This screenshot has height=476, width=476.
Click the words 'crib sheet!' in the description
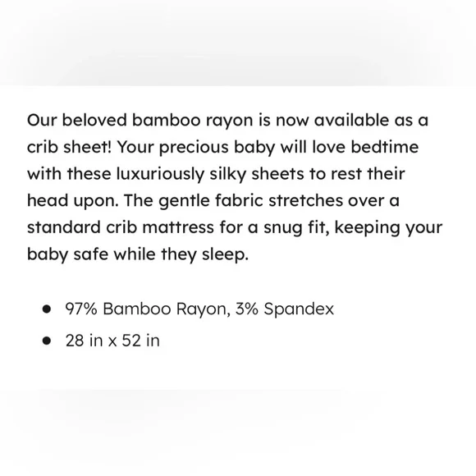pos(70,147)
